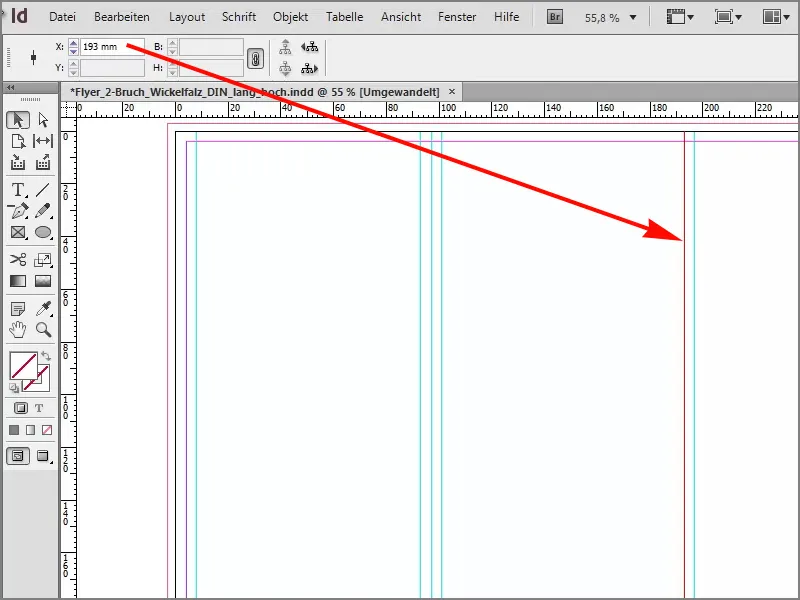Open the Tabelle menu

tap(345, 17)
